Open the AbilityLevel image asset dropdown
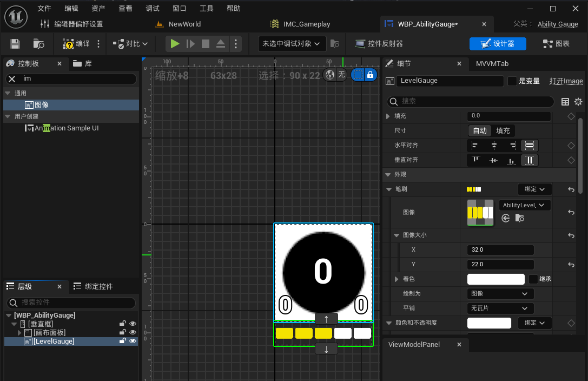588x381 pixels. [x=524, y=205]
